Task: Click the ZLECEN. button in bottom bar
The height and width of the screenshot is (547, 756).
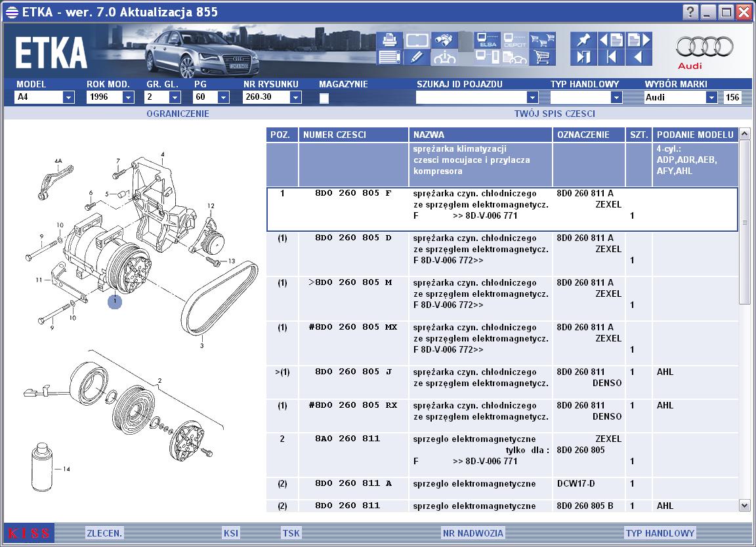Action: (x=104, y=533)
